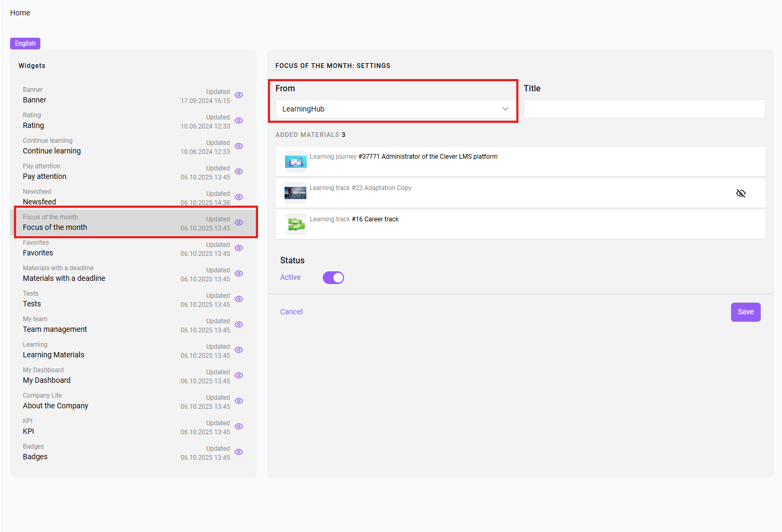The height and width of the screenshot is (532, 782).
Task: Select the My Dashboard widget row
Action: pyautogui.click(x=133, y=376)
